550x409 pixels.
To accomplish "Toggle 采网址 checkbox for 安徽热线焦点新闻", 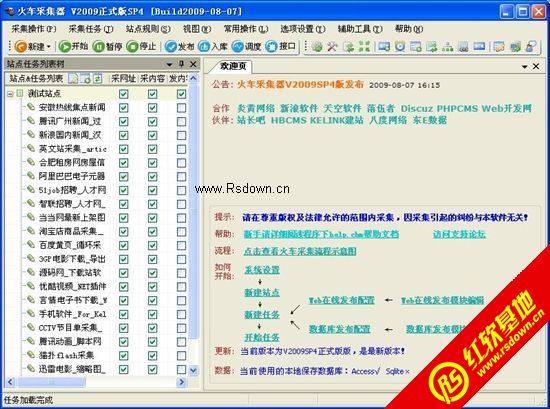I will click(x=123, y=108).
